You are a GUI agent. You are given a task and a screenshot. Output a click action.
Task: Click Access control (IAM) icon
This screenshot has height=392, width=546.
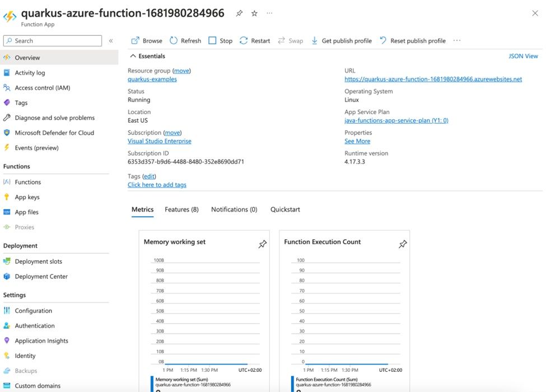tap(7, 87)
